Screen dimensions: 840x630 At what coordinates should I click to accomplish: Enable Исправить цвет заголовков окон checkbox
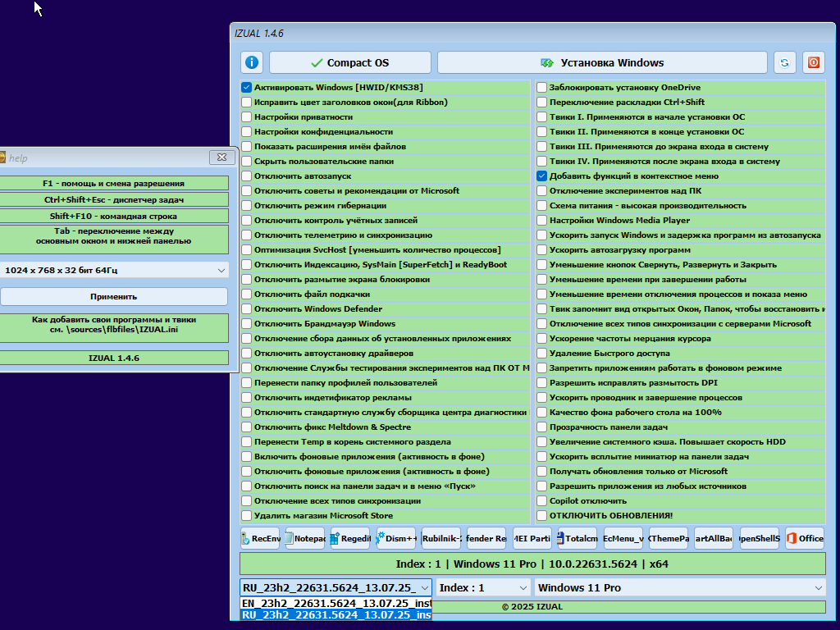(x=246, y=102)
